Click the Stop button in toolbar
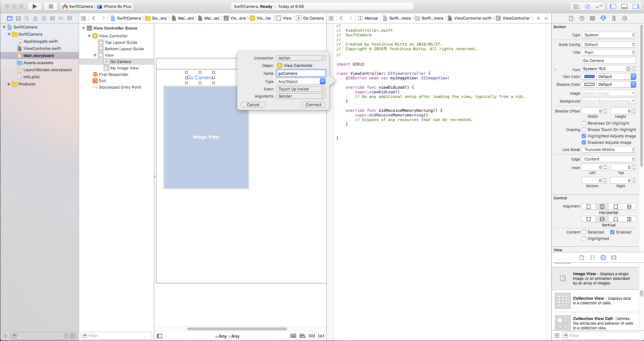This screenshot has width=644, height=341. (x=51, y=6)
